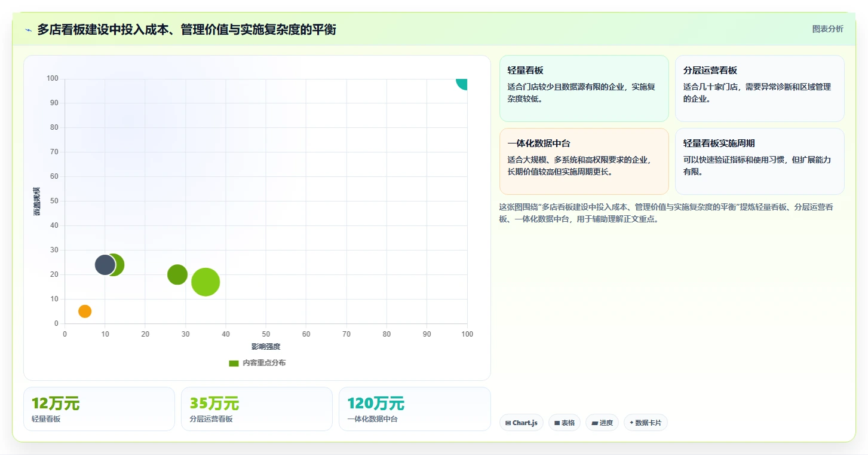This screenshot has width=868, height=455.
Task: Click the 内容重点分布 legend label
Action: pos(263,363)
